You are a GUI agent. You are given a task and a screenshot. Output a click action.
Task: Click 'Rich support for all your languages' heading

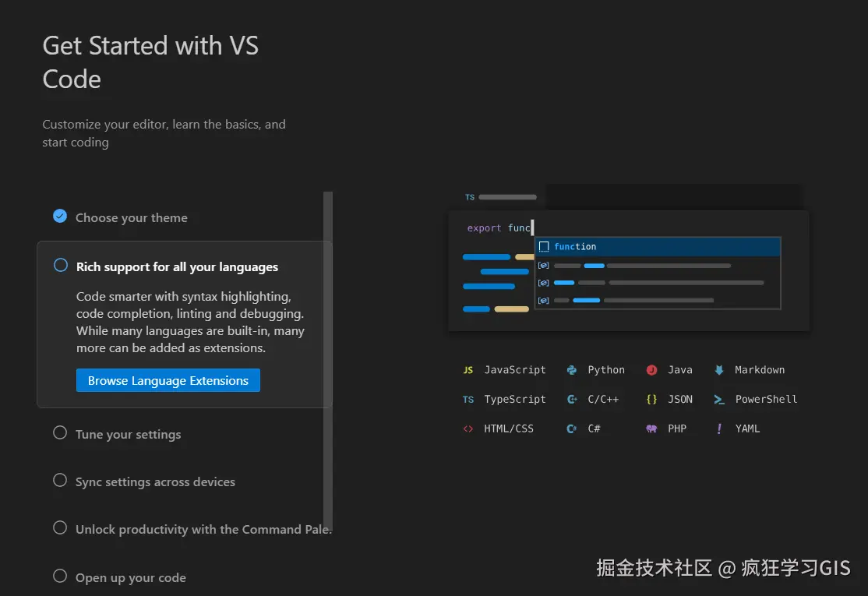pyautogui.click(x=177, y=267)
